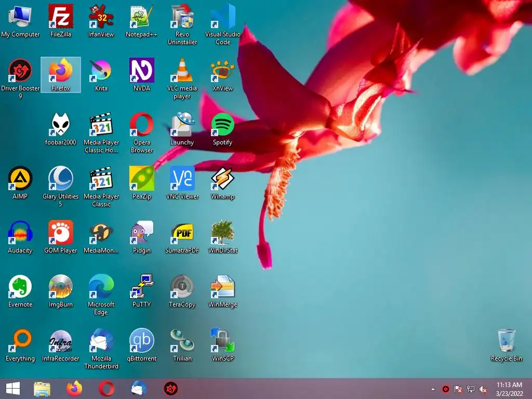Click the TeraCopy desktop icon
The image size is (532, 399).
coord(182,291)
